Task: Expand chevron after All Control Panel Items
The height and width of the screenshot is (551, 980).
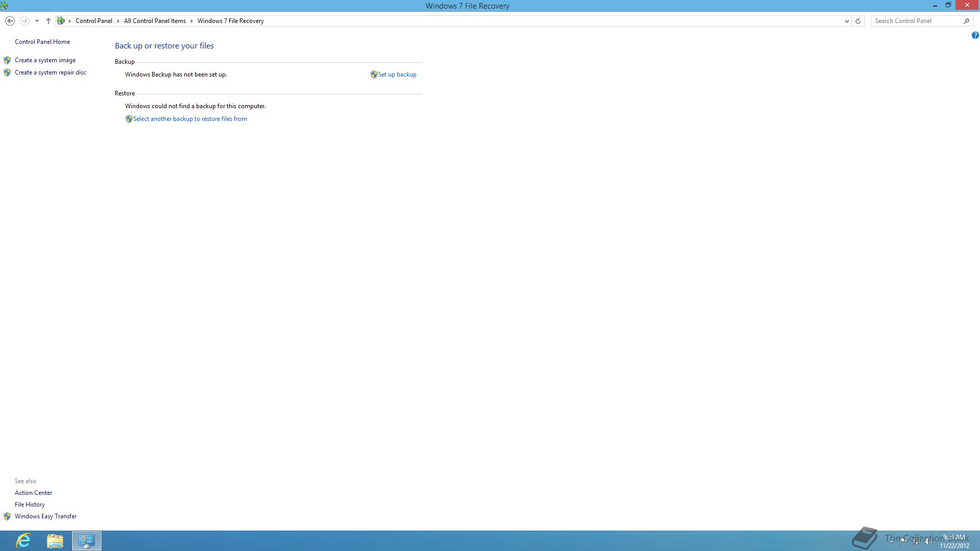Action: click(x=192, y=21)
